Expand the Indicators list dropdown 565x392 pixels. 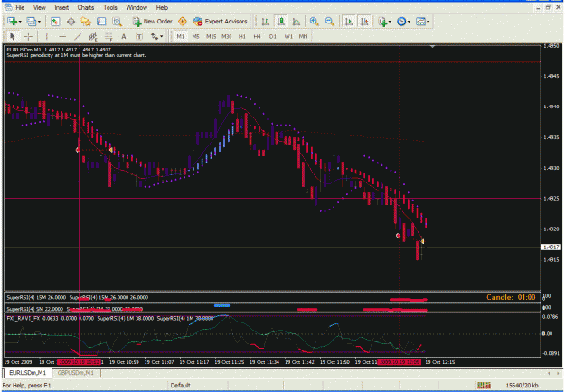pyautogui.click(x=390, y=22)
